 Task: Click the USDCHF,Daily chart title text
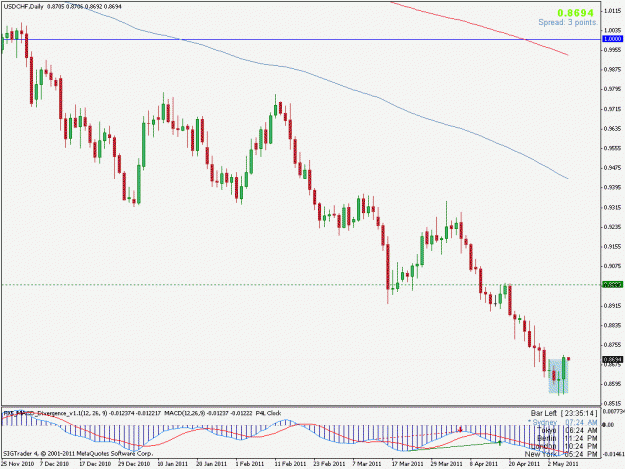pyautogui.click(x=23, y=7)
